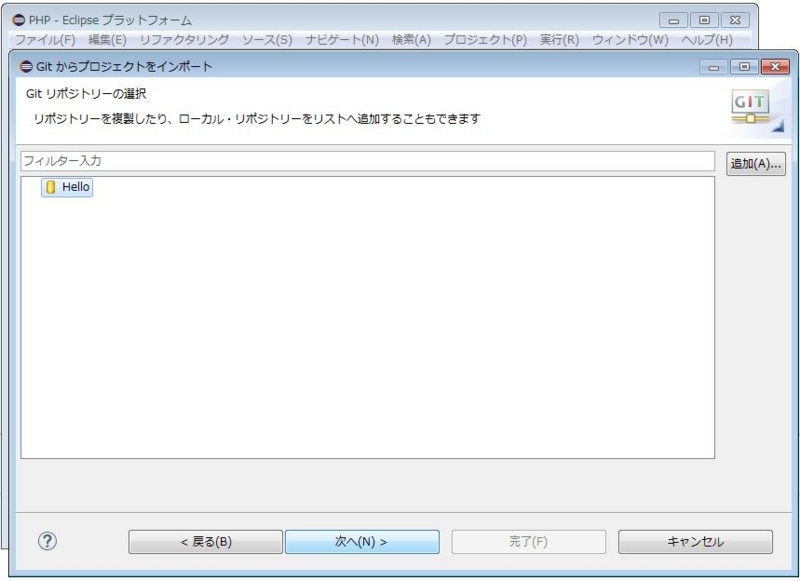This screenshot has height=581, width=800.
Task: Close the Git import dialog with red X
Action: [x=775, y=67]
